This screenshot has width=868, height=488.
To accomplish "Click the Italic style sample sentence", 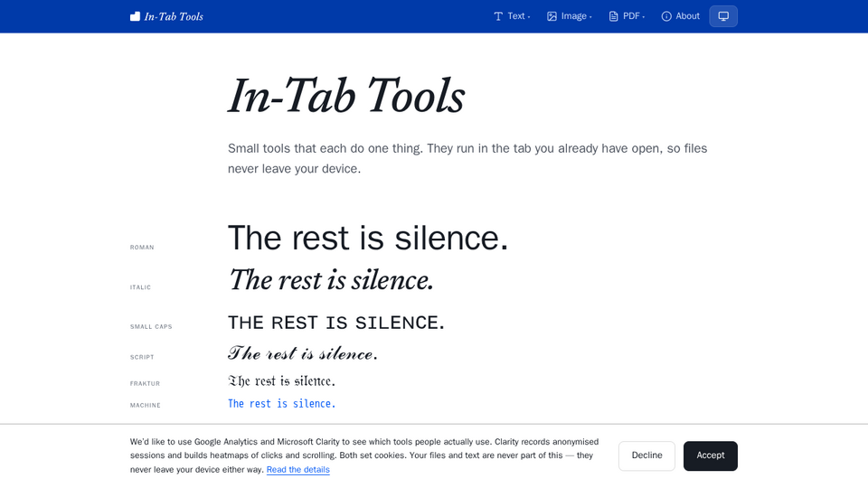I will pyautogui.click(x=331, y=280).
